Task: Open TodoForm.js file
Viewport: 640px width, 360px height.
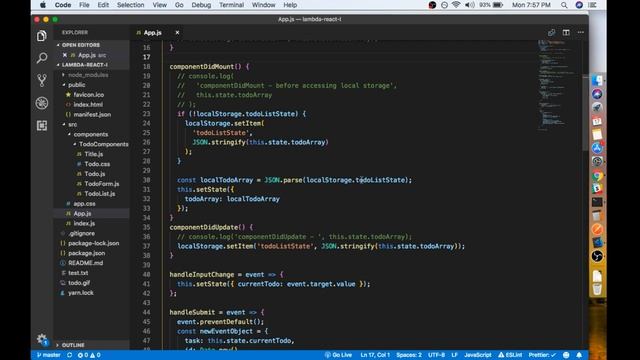Action: click(102, 184)
